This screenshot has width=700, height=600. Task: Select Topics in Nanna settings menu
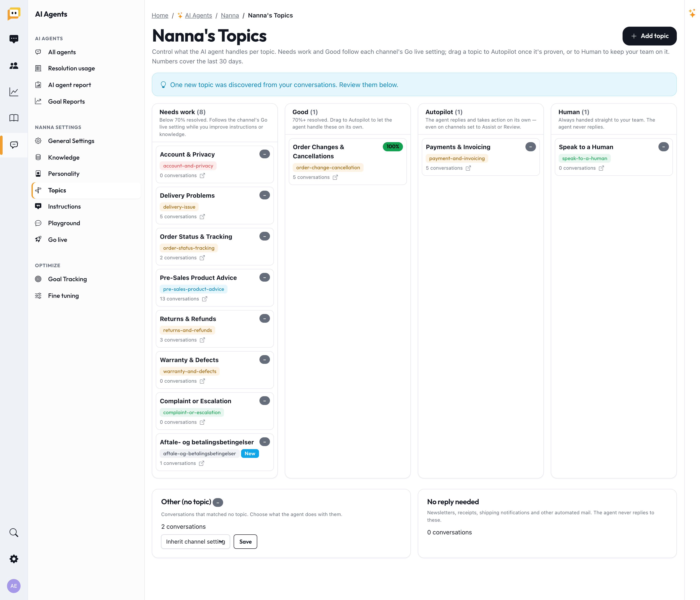click(x=86, y=190)
